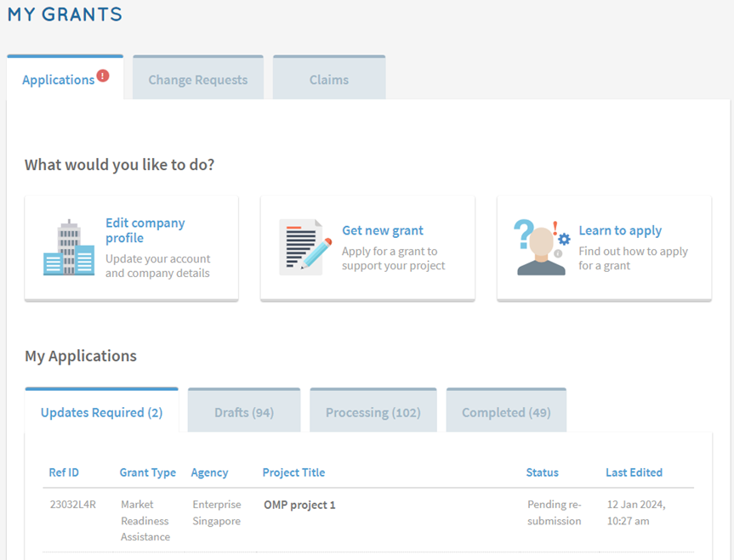Click the Status column header

click(x=542, y=472)
